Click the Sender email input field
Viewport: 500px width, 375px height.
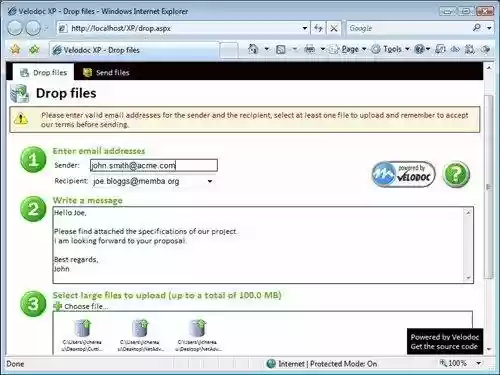[x=154, y=165]
